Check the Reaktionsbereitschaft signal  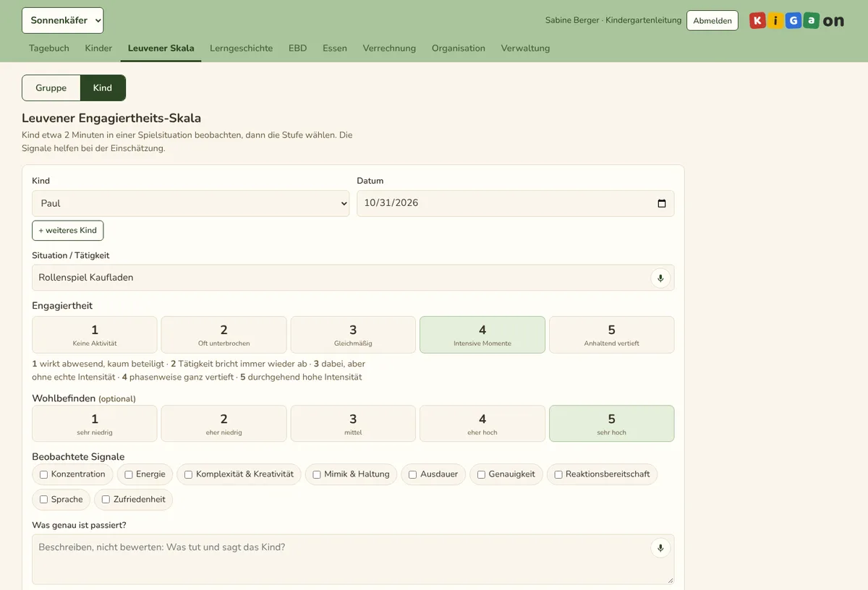click(x=558, y=474)
